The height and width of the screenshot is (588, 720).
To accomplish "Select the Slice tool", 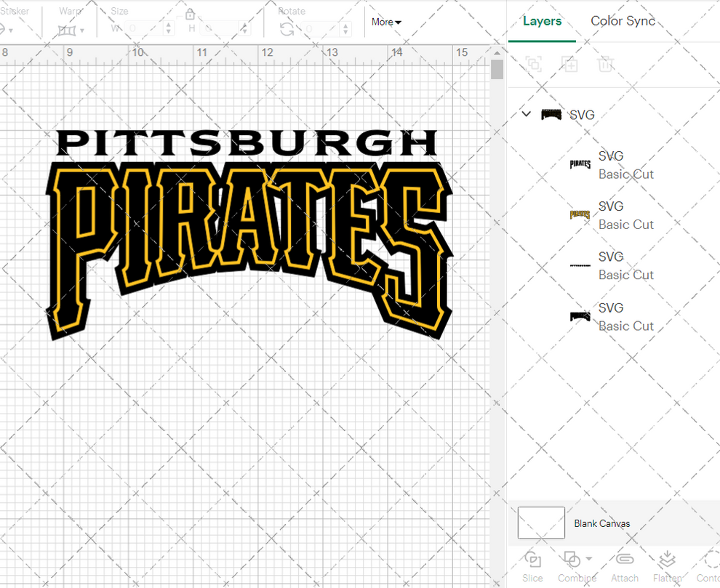I will pyautogui.click(x=533, y=566).
